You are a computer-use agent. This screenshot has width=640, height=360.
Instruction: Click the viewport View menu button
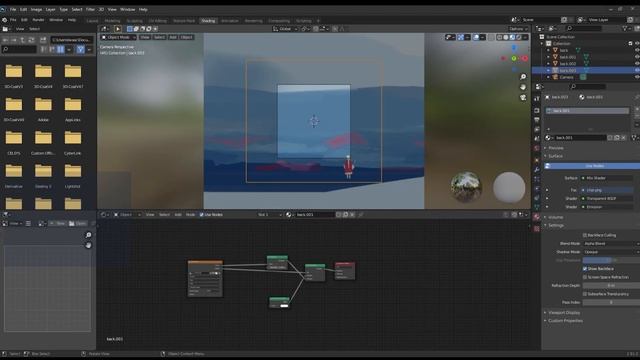145,37
